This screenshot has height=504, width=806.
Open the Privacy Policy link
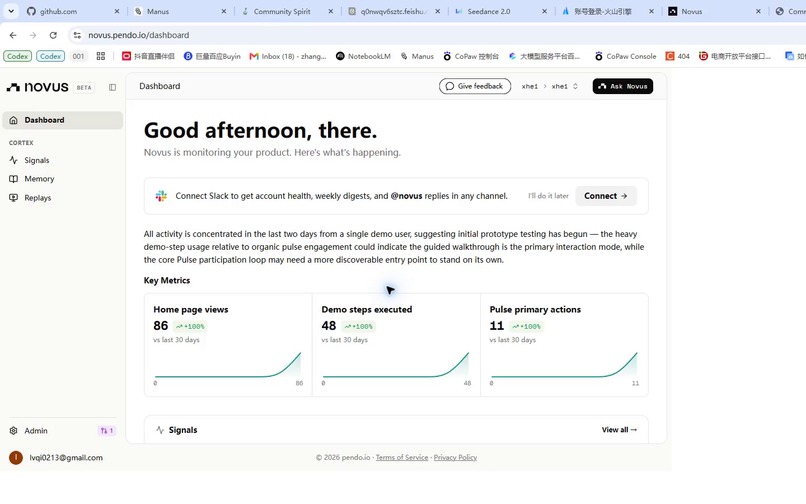[x=455, y=458]
